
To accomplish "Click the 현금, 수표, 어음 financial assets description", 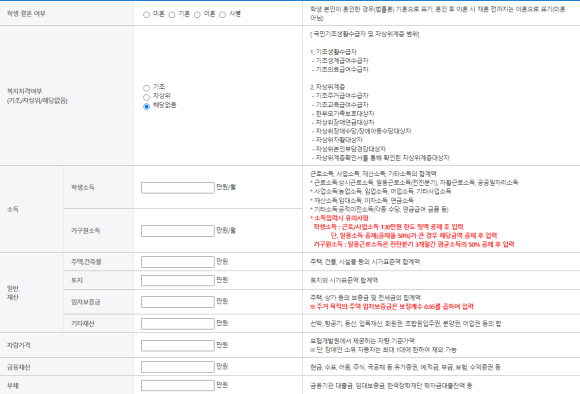I will click(x=405, y=367).
